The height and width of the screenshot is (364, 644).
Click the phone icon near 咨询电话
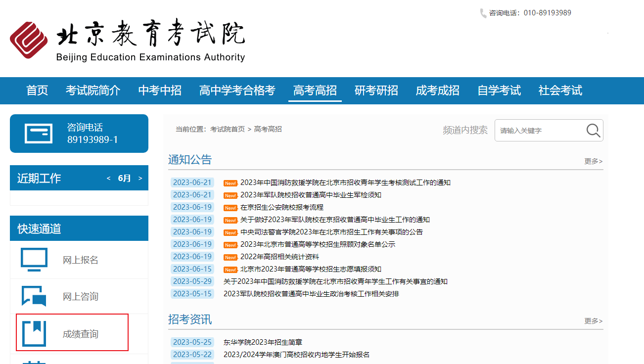(482, 12)
